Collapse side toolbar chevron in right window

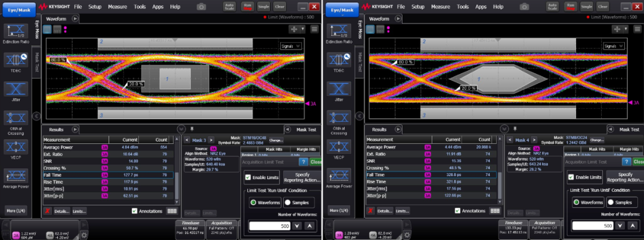pos(360,116)
